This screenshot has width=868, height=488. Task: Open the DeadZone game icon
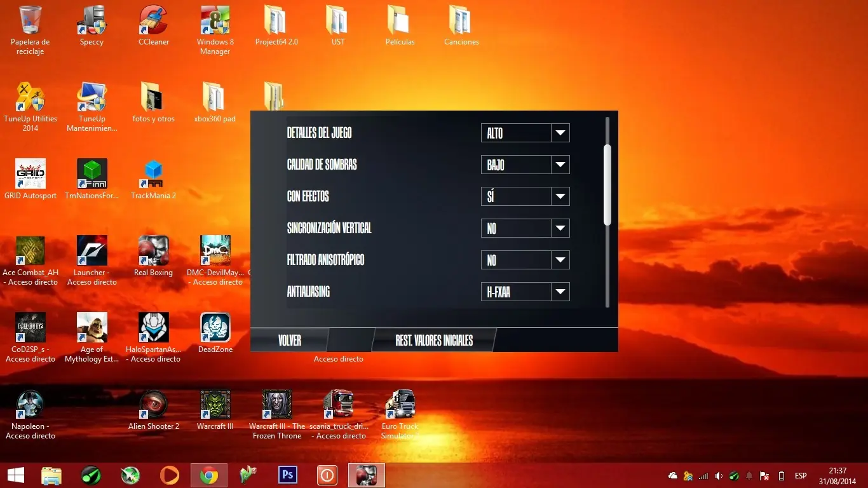[215, 333]
